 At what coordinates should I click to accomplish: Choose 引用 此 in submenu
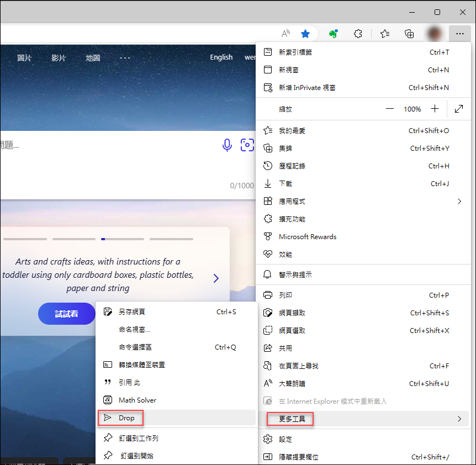(176, 383)
